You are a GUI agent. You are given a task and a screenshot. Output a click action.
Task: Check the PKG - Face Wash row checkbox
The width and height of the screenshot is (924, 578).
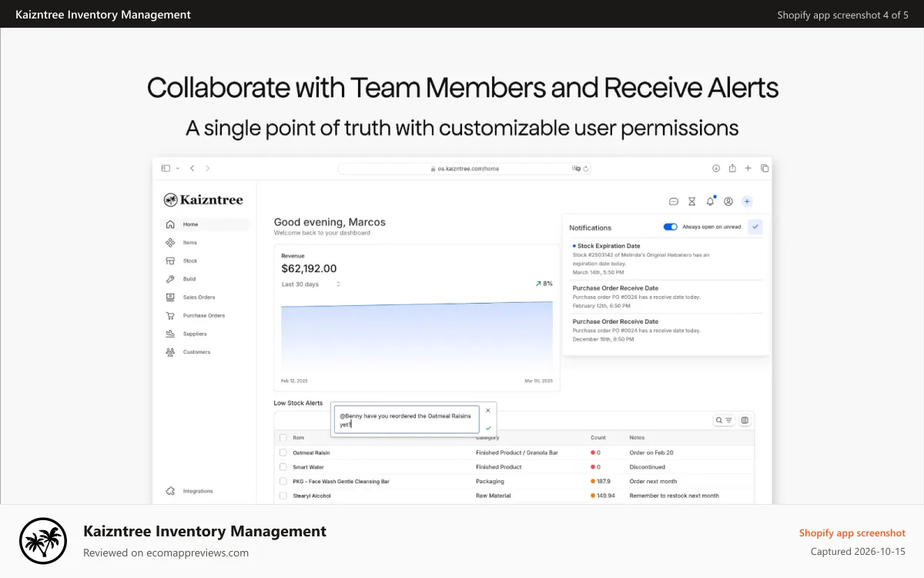(283, 481)
